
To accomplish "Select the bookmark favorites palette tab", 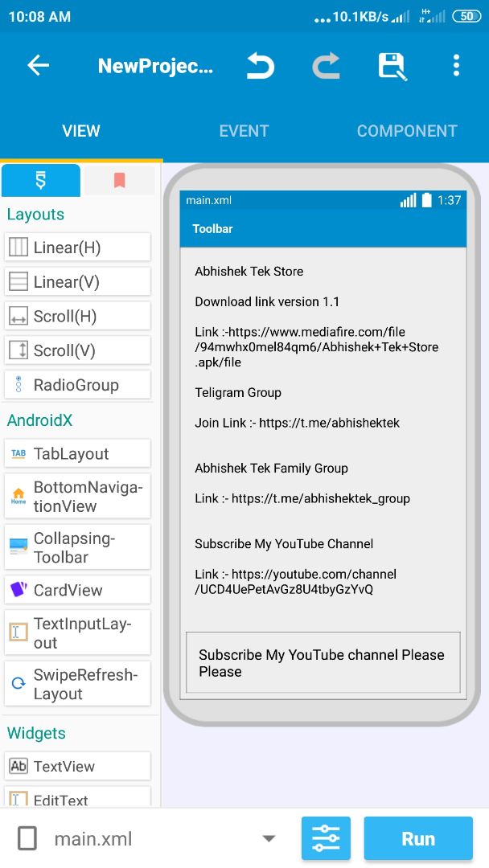I will click(119, 181).
